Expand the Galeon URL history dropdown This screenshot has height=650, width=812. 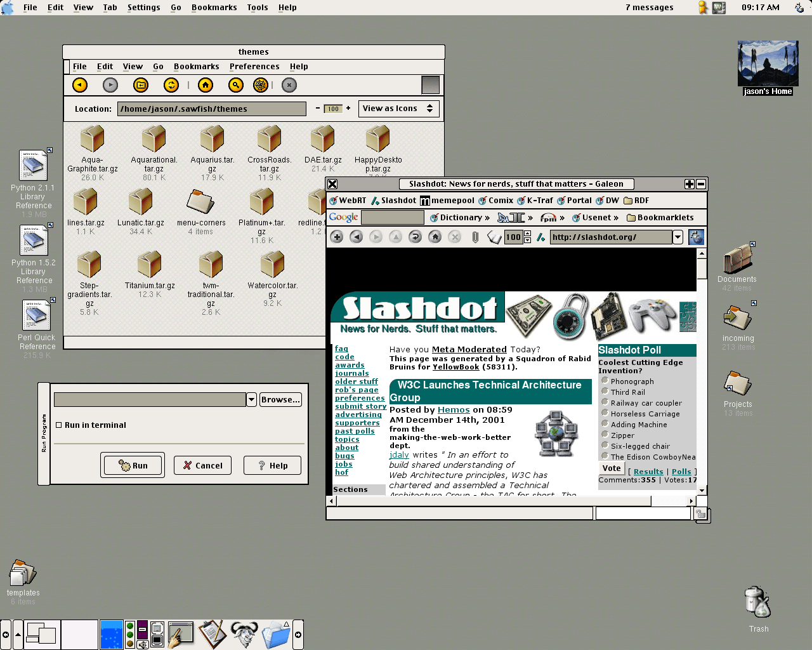[x=678, y=237]
